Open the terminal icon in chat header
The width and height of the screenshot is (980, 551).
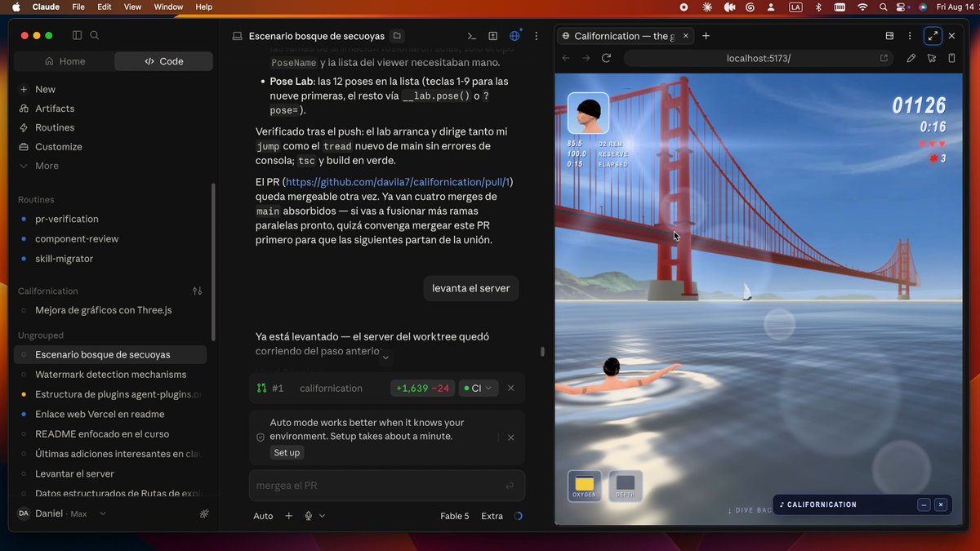pyautogui.click(x=471, y=36)
